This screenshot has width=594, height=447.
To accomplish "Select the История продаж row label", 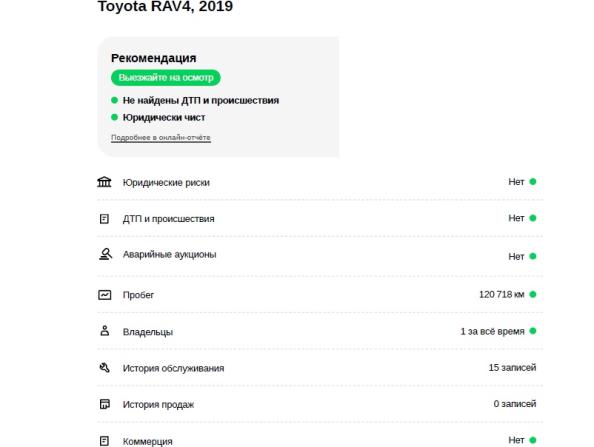I will [x=158, y=405].
